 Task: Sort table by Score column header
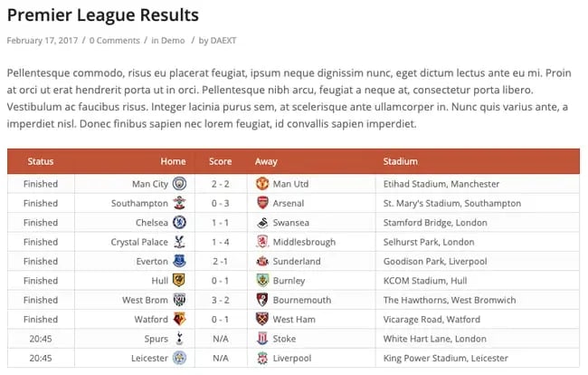pyautogui.click(x=221, y=161)
